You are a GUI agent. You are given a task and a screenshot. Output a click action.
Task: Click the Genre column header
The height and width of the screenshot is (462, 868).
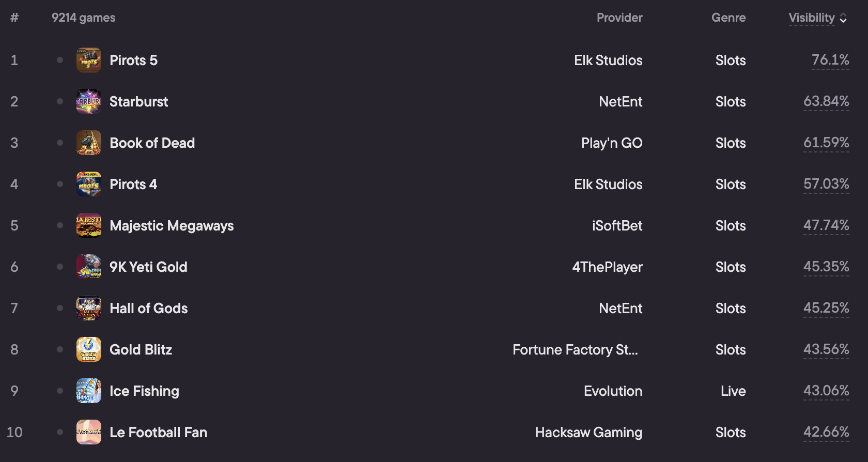tap(729, 18)
